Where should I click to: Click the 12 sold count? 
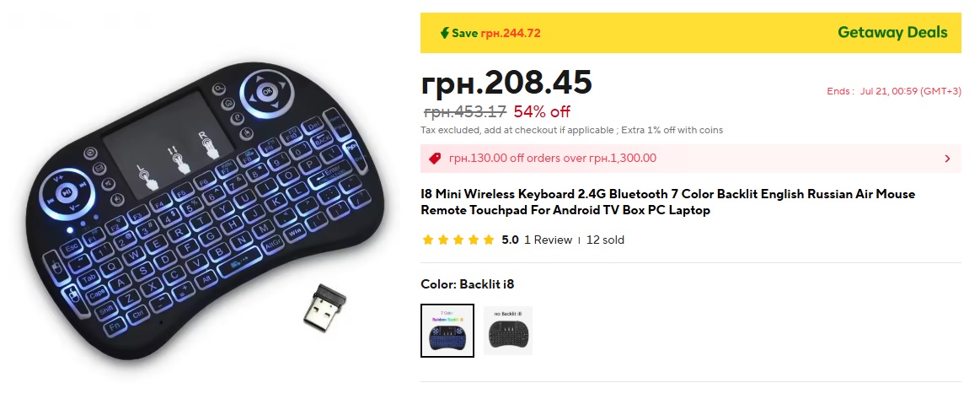605,240
